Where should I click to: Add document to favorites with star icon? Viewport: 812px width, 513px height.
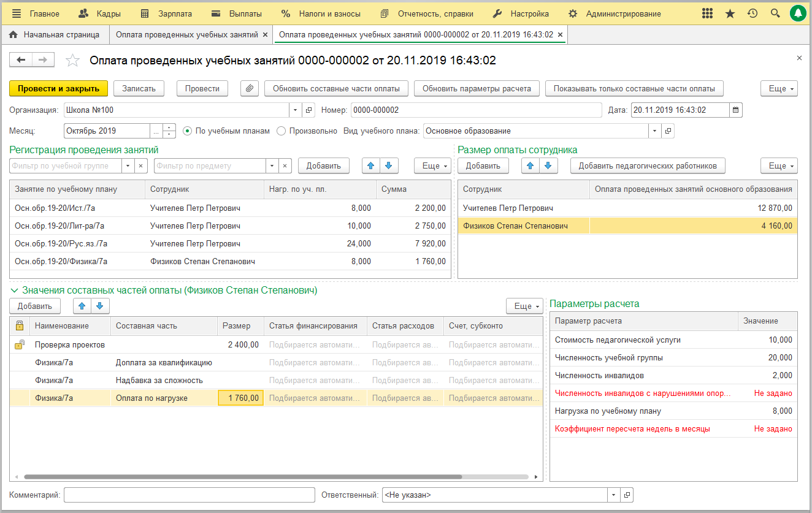[73, 60]
